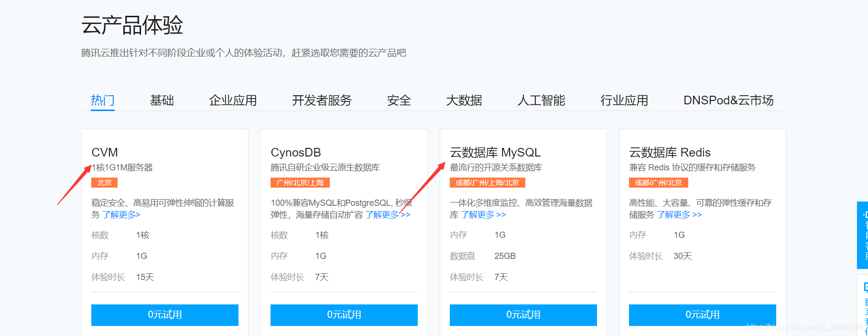Click the 成都/广州/北京 region tag
Viewport: 868px width, 336px height.
659,183
